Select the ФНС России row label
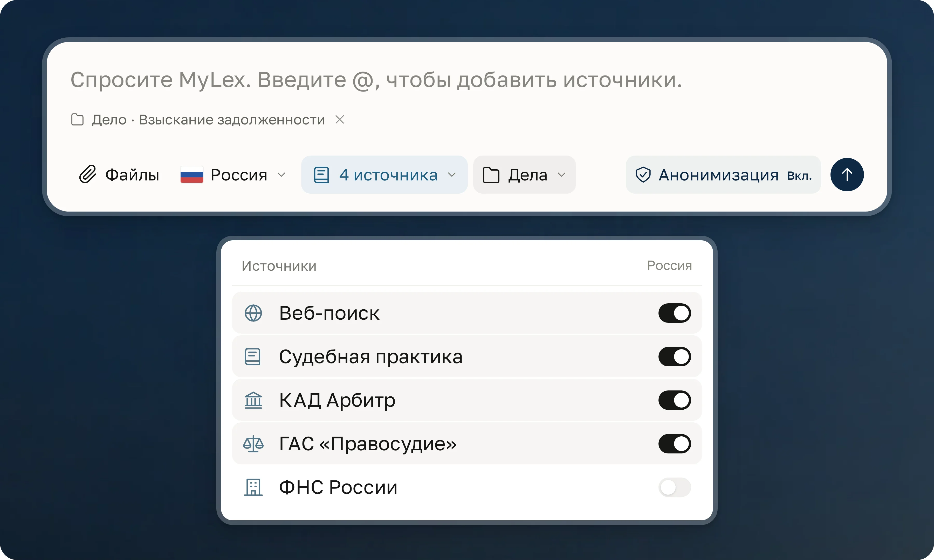The width and height of the screenshot is (934, 560). click(338, 487)
